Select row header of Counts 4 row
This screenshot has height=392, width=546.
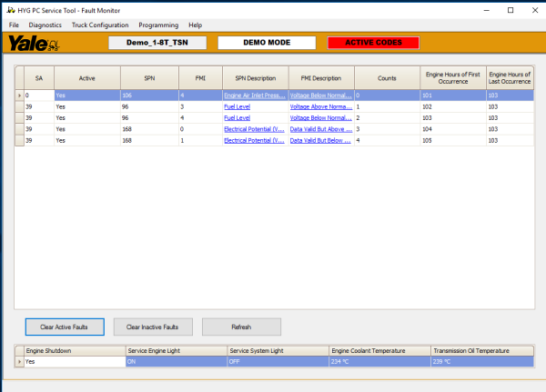(x=19, y=141)
